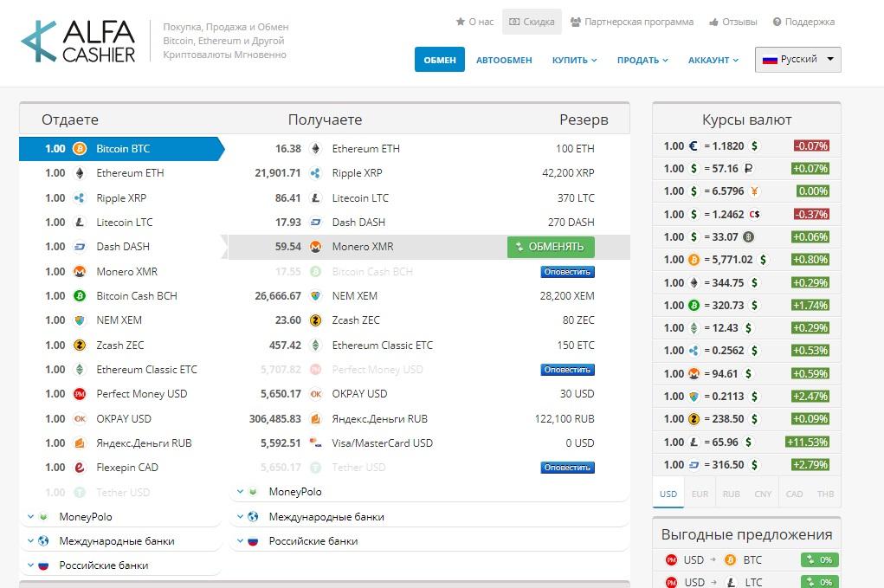The height and width of the screenshot is (588, 884).
Task: Pick NEM XEM icon in Отдаете column
Action: (x=80, y=320)
